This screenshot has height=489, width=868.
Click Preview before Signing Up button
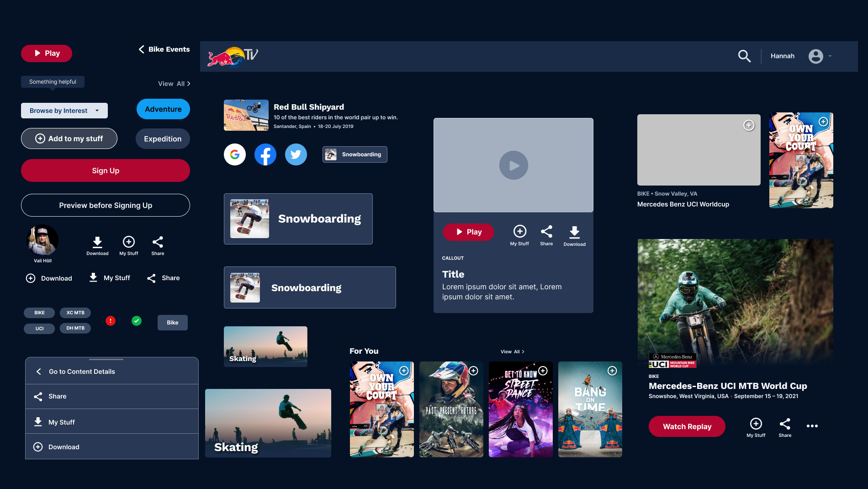point(106,205)
